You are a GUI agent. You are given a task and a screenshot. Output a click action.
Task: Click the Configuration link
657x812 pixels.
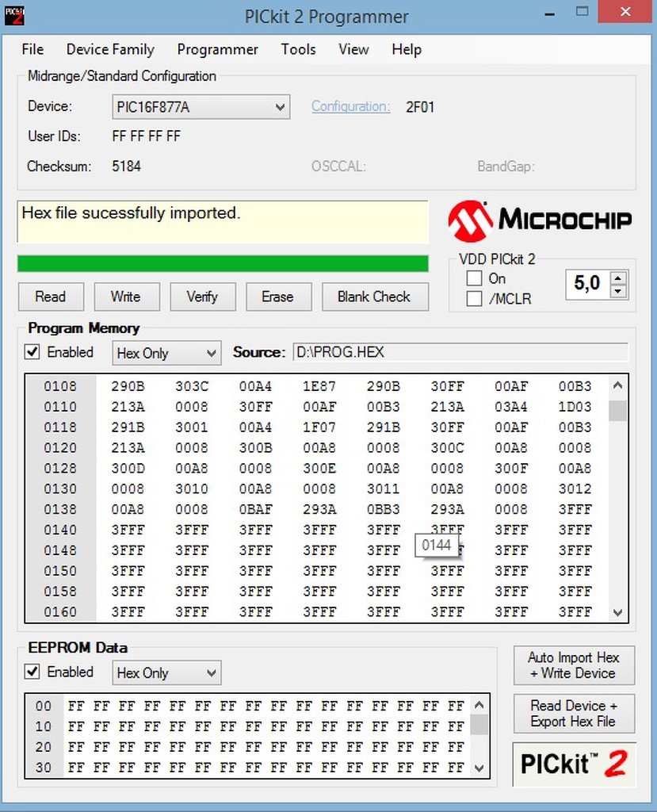pos(350,106)
